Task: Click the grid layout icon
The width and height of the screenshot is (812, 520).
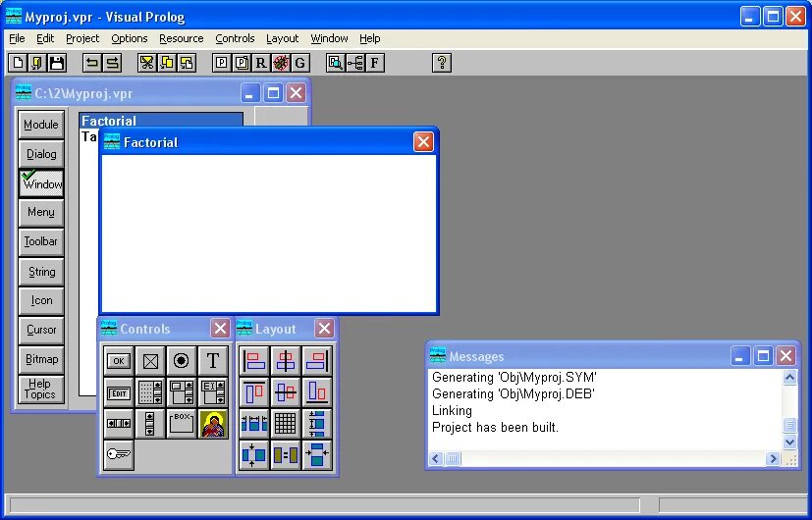Action: (286, 424)
